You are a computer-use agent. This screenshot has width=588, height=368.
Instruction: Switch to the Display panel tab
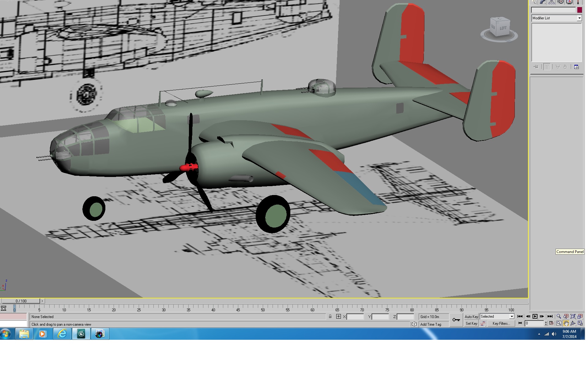click(x=569, y=2)
